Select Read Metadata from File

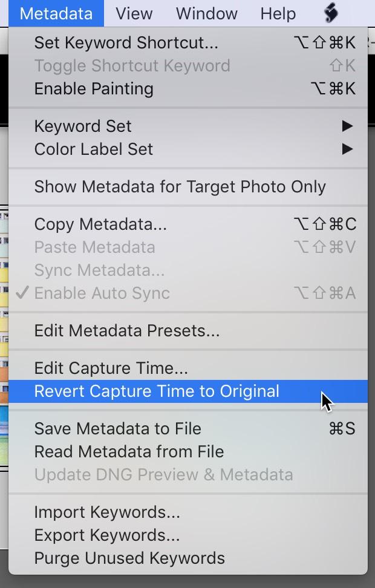[188, 451]
